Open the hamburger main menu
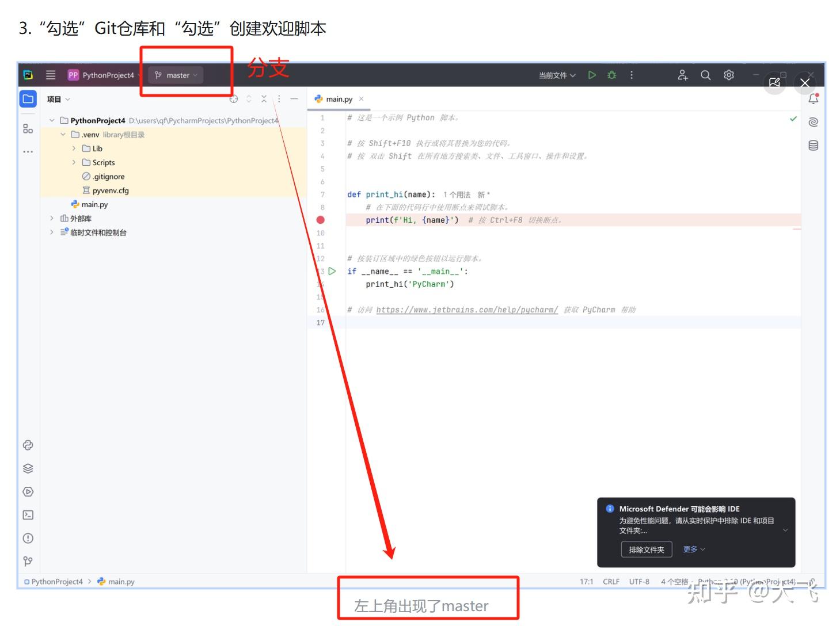Image resolution: width=840 pixels, height=626 pixels. coord(51,75)
